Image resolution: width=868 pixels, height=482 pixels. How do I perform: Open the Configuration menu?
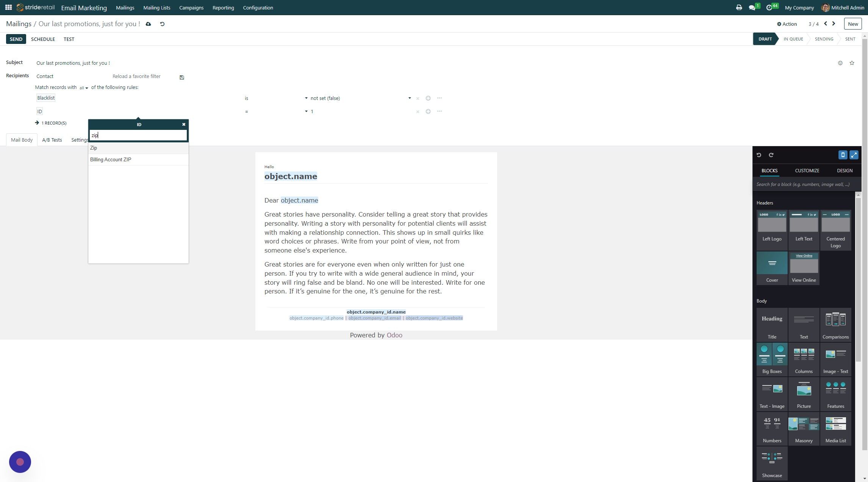pos(258,8)
